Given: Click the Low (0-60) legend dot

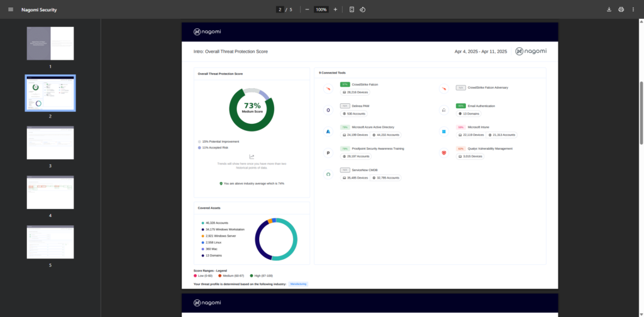Looking at the screenshot, I should [195, 275].
